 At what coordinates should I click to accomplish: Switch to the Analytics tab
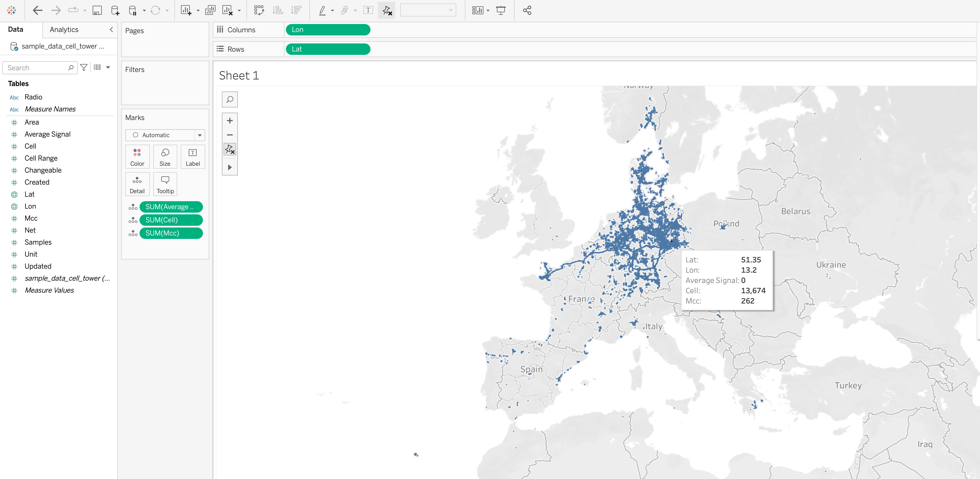[x=64, y=30]
